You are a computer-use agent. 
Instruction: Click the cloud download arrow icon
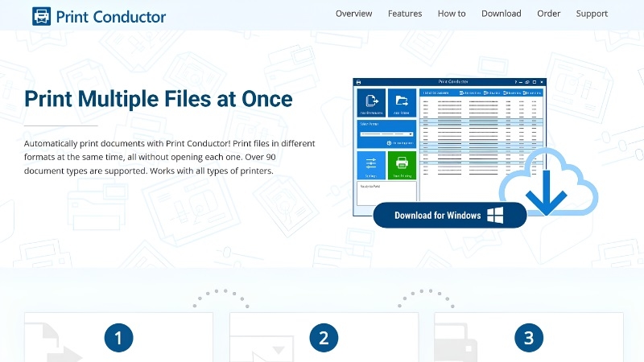548,183
